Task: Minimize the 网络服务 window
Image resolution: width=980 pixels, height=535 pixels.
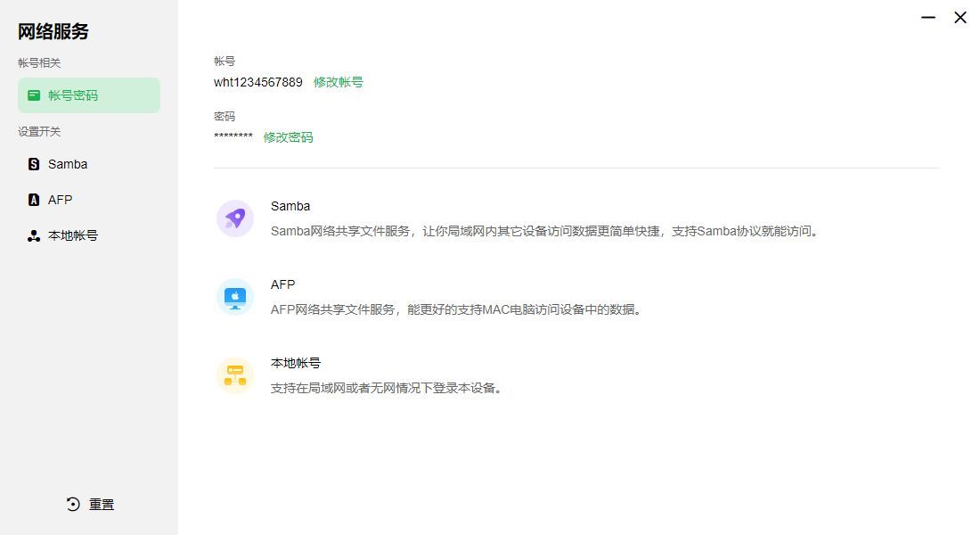Action: [928, 17]
